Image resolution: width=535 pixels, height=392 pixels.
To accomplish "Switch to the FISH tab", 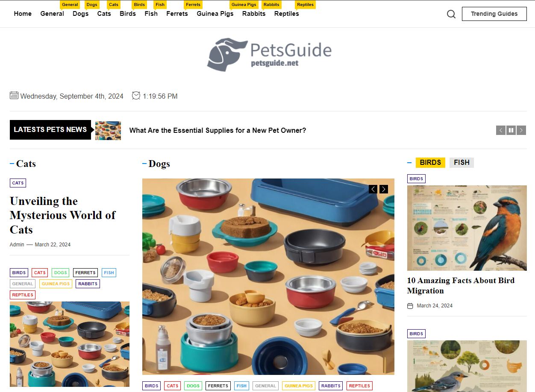I will click(x=462, y=163).
